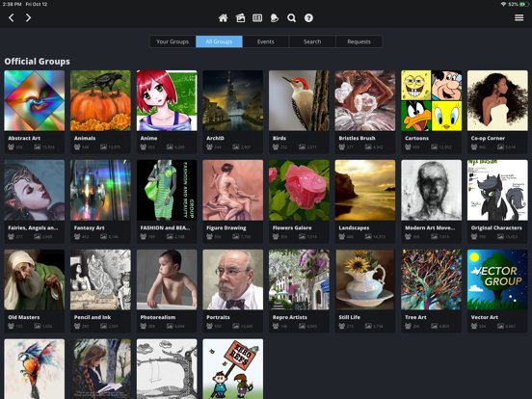Switch to the Search tab

312,41
